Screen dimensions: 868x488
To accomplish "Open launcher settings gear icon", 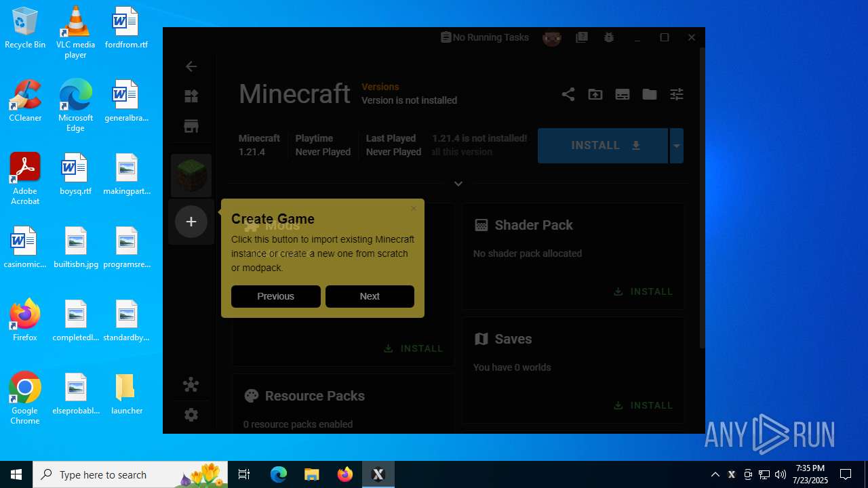I will point(191,415).
